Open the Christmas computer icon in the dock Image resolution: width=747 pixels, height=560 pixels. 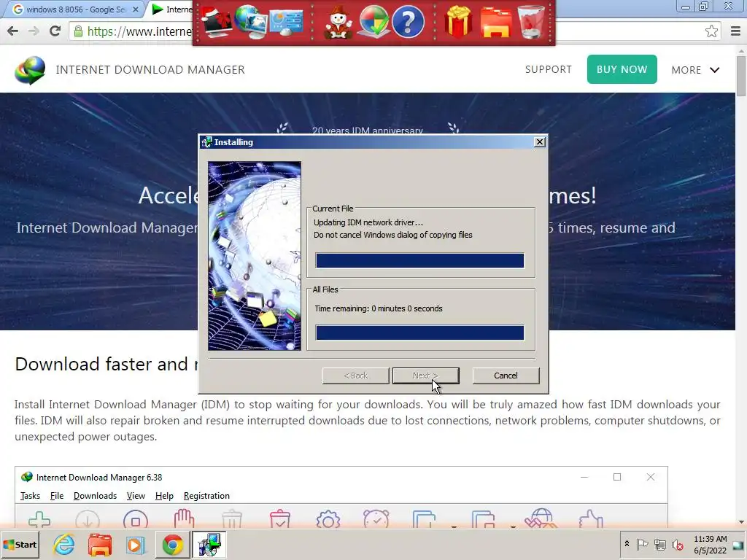click(x=216, y=22)
